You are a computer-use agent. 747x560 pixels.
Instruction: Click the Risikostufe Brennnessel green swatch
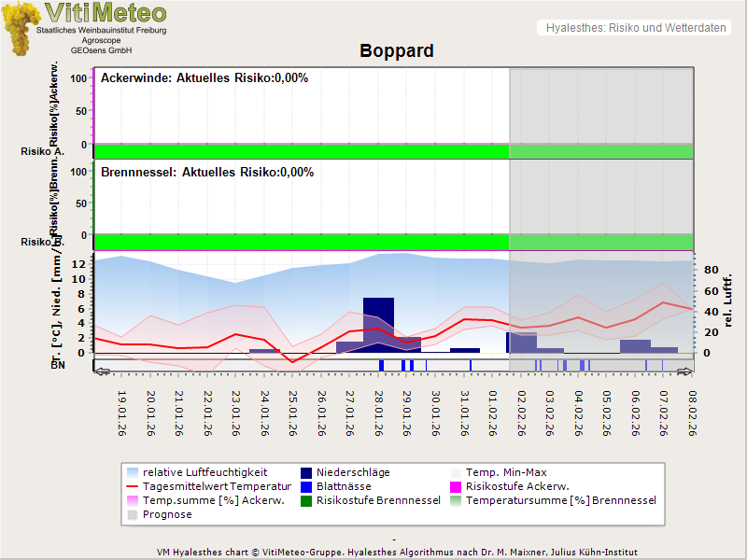coord(306,500)
